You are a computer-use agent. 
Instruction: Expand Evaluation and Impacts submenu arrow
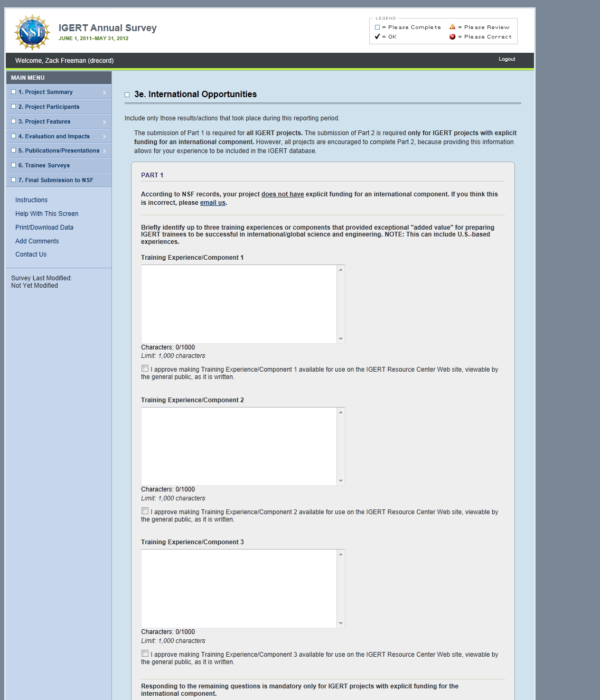coord(105,137)
